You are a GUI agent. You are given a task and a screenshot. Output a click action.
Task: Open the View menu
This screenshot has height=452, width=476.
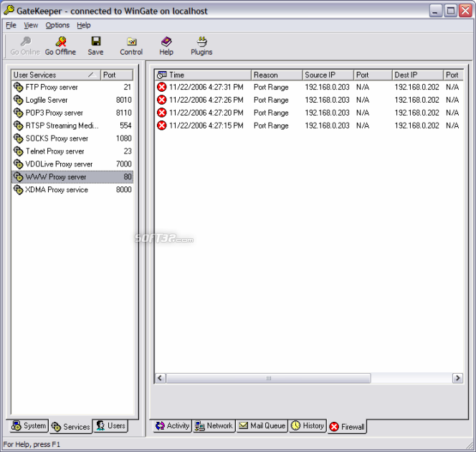pyautogui.click(x=31, y=25)
